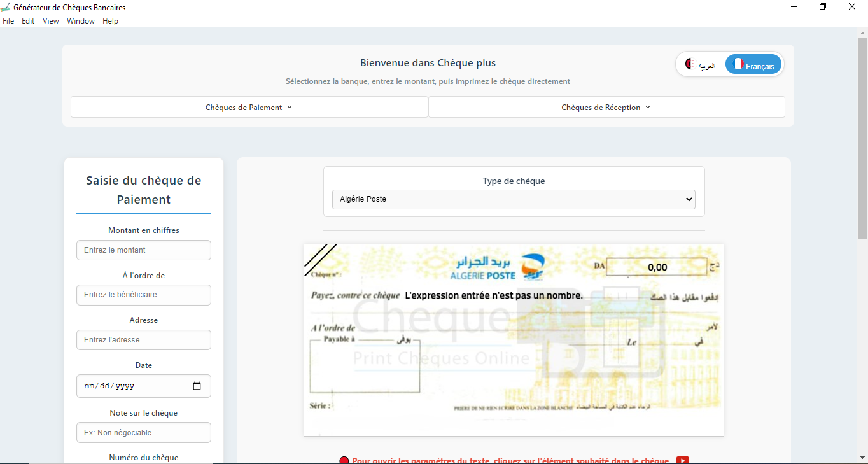Image resolution: width=868 pixels, height=464 pixels.
Task: Click the French flag icon
Action: [738, 64]
